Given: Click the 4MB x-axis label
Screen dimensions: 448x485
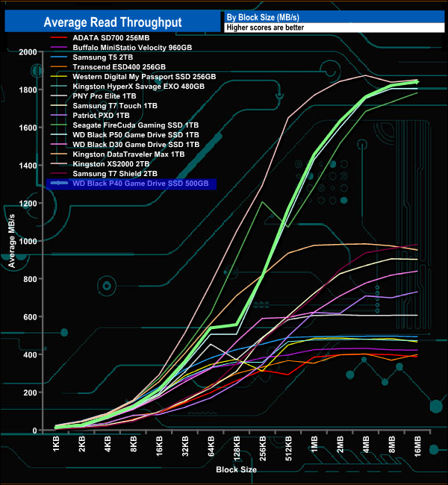Looking at the screenshot, I should pos(366,444).
